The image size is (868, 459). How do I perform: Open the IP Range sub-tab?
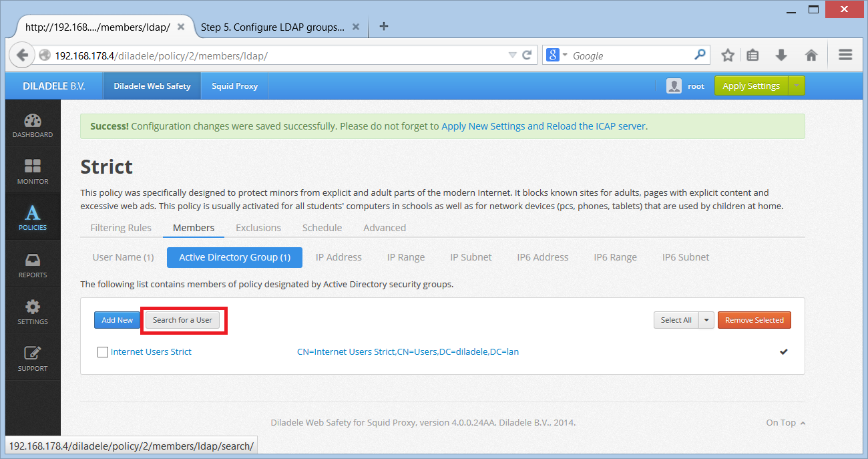[406, 257]
